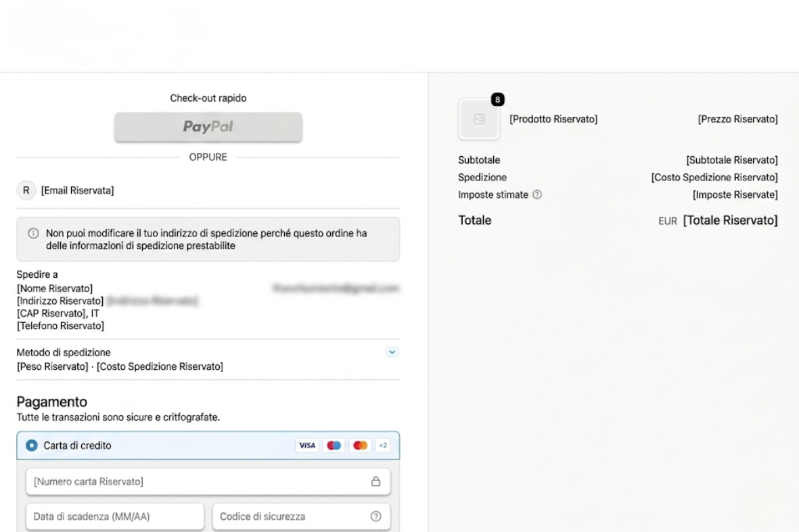This screenshot has width=799, height=532.
Task: Open the product placeholder thumbnail
Action: point(479,119)
